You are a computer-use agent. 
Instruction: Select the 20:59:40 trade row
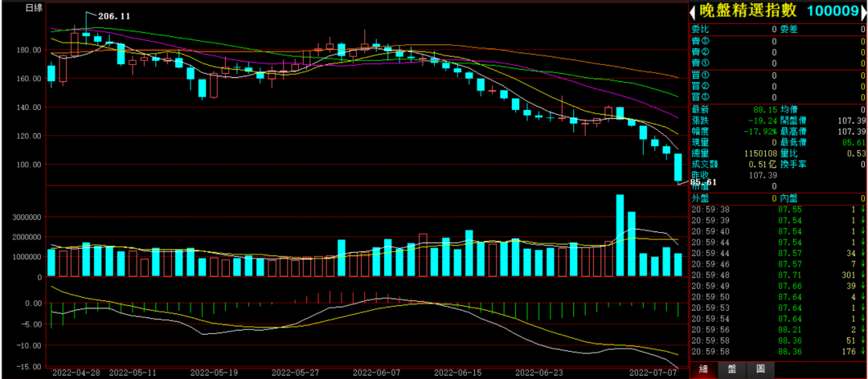778,231
